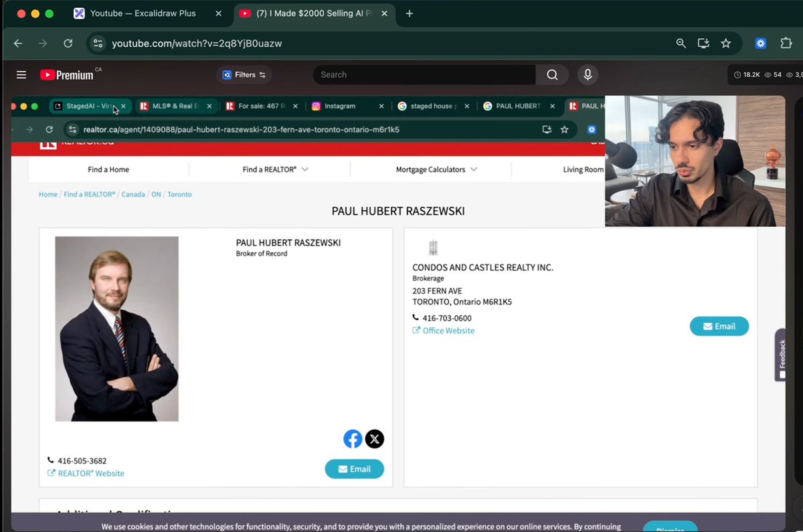Viewport: 803px width, 532px height.
Task: Go back with Chrome's back arrow
Action: click(18, 43)
